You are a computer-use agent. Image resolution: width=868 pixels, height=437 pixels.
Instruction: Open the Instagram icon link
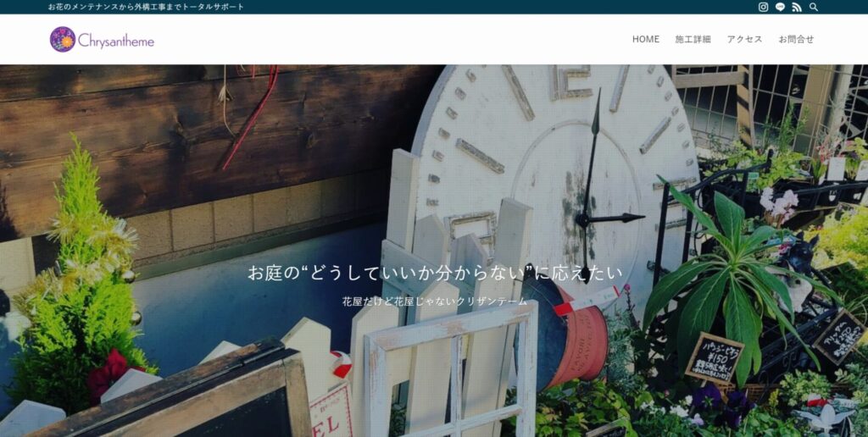point(763,7)
